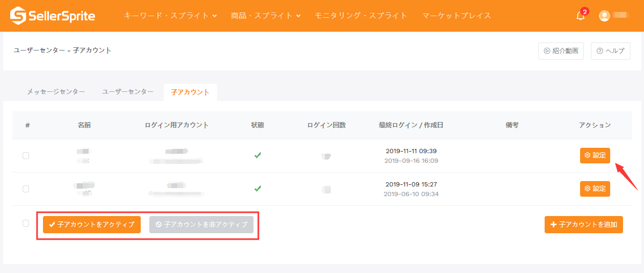Click 子アカウントをアクティブ button
The width and height of the screenshot is (644, 273).
92,225
